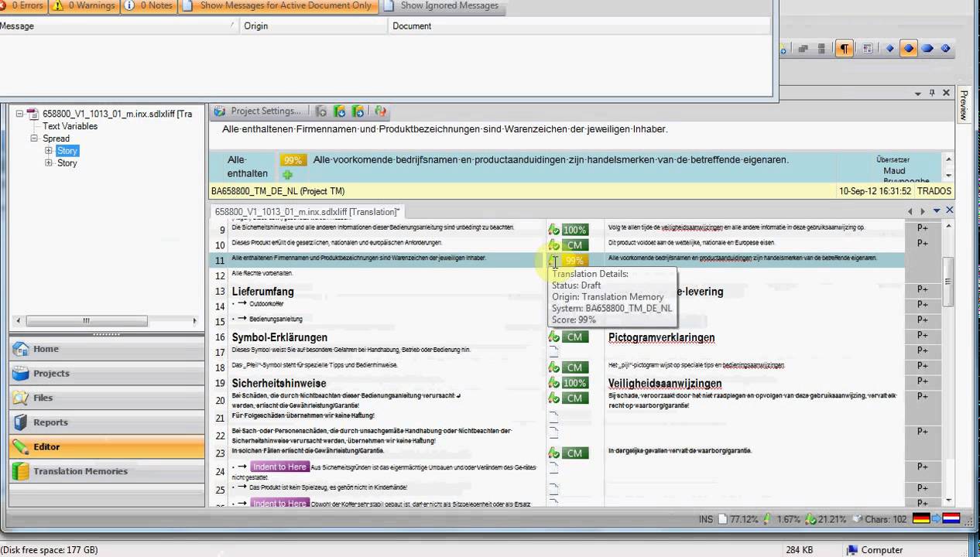The width and height of the screenshot is (980, 557).
Task: Click the first green download-arrow icon in the TM toolbar
Action: click(341, 111)
